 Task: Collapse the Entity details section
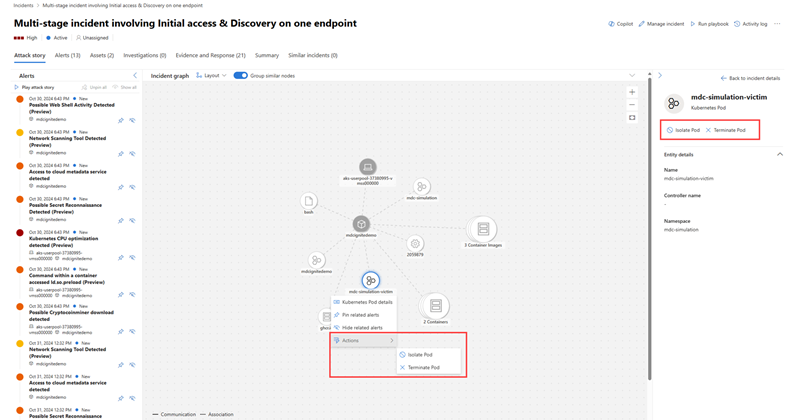pyautogui.click(x=780, y=154)
